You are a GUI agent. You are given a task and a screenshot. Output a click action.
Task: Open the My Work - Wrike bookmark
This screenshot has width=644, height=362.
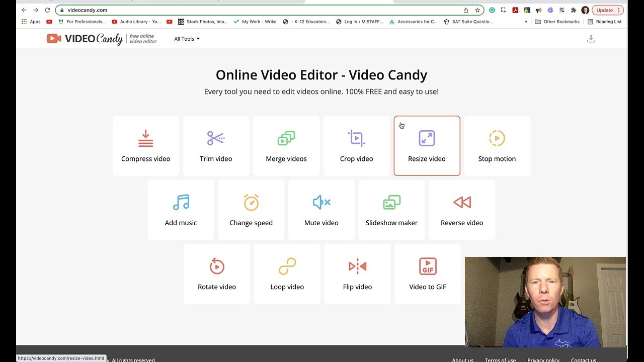255,22
